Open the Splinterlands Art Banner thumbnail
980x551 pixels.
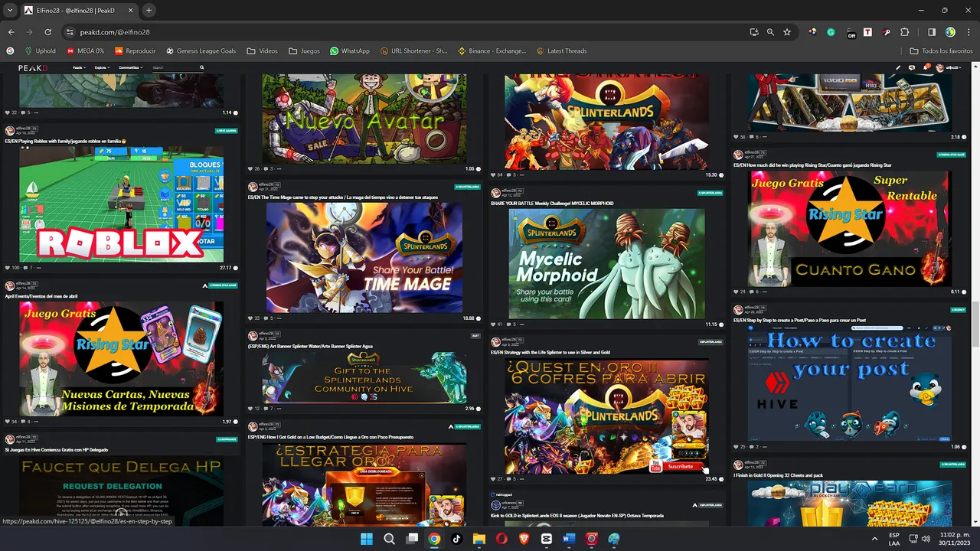[x=364, y=377]
